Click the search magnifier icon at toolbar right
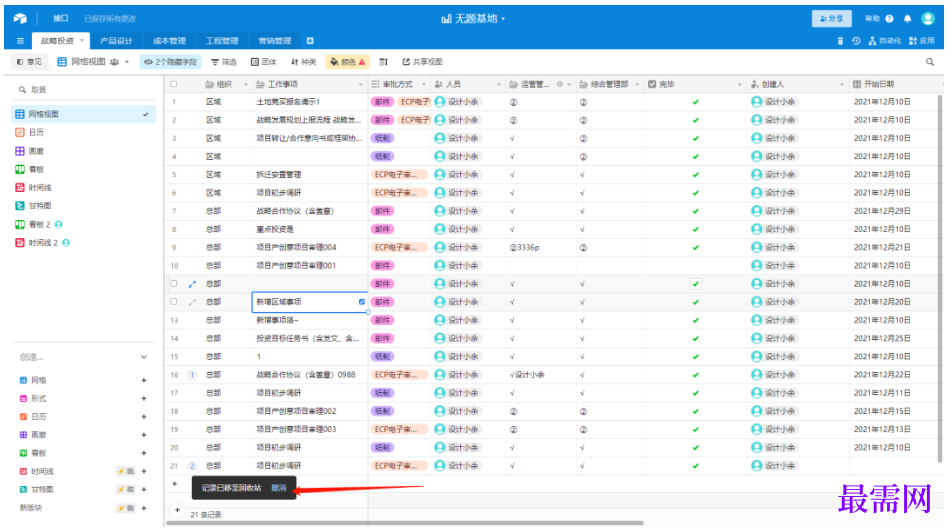Screen dimensions: 950x530 [930, 62]
